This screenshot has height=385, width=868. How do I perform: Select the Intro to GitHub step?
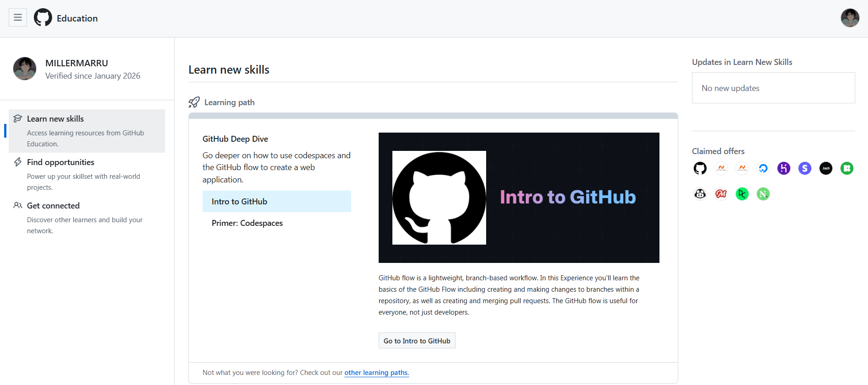point(277,201)
